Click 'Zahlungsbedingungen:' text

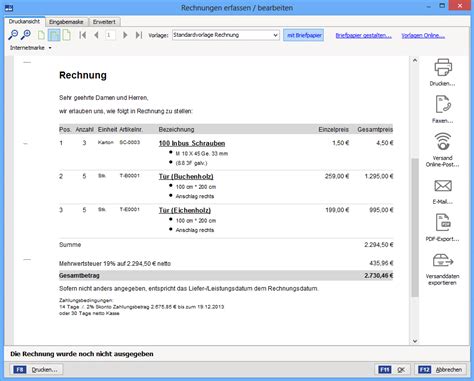point(86,300)
